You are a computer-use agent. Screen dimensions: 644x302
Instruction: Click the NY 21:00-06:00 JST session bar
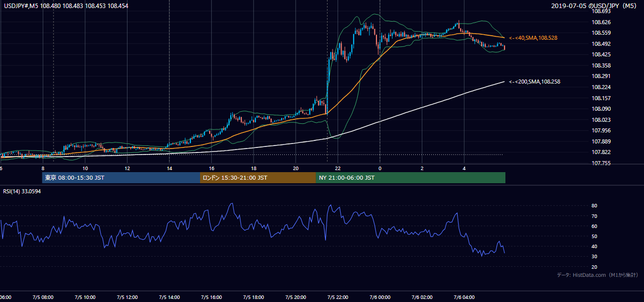pos(411,178)
